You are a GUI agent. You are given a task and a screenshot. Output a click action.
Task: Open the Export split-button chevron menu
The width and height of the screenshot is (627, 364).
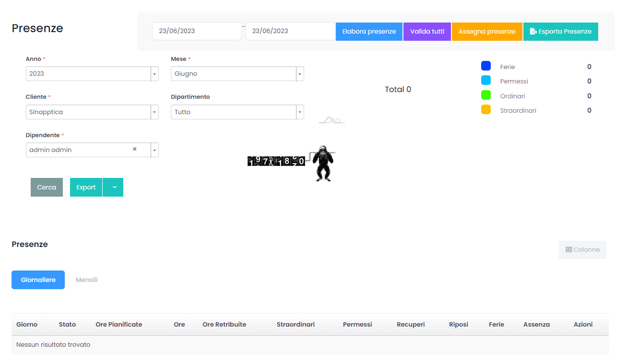(113, 188)
